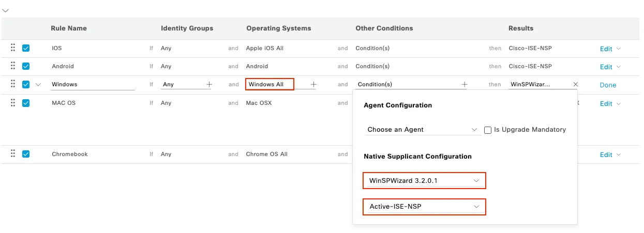Screen dimensions: 644x233
Task: Click drag handle of Windows rule
Action: point(13,84)
